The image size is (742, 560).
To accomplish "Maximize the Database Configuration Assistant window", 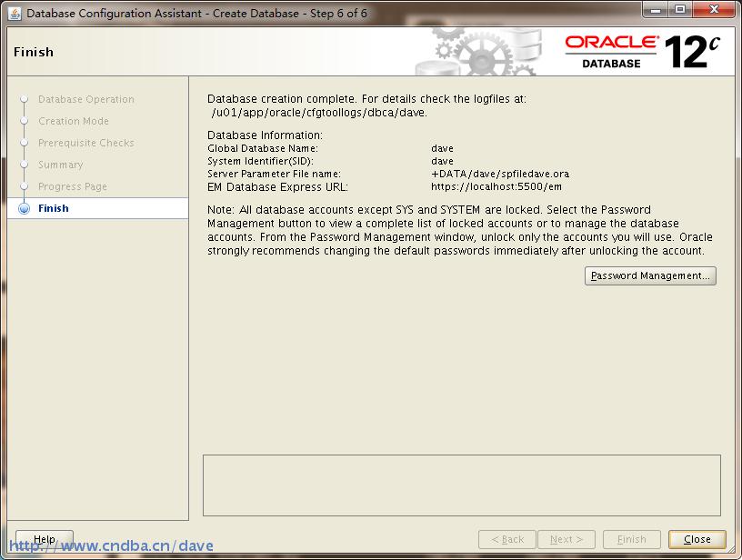I will [x=680, y=9].
